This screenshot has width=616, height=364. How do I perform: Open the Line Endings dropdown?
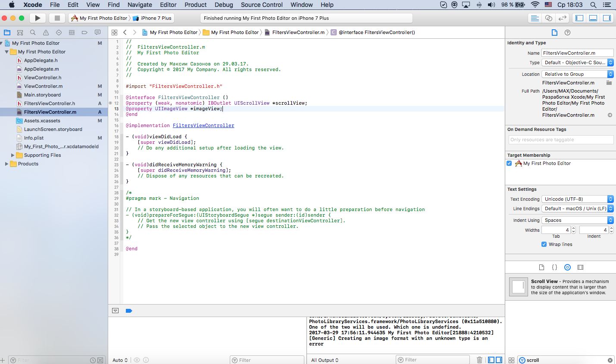coord(578,208)
